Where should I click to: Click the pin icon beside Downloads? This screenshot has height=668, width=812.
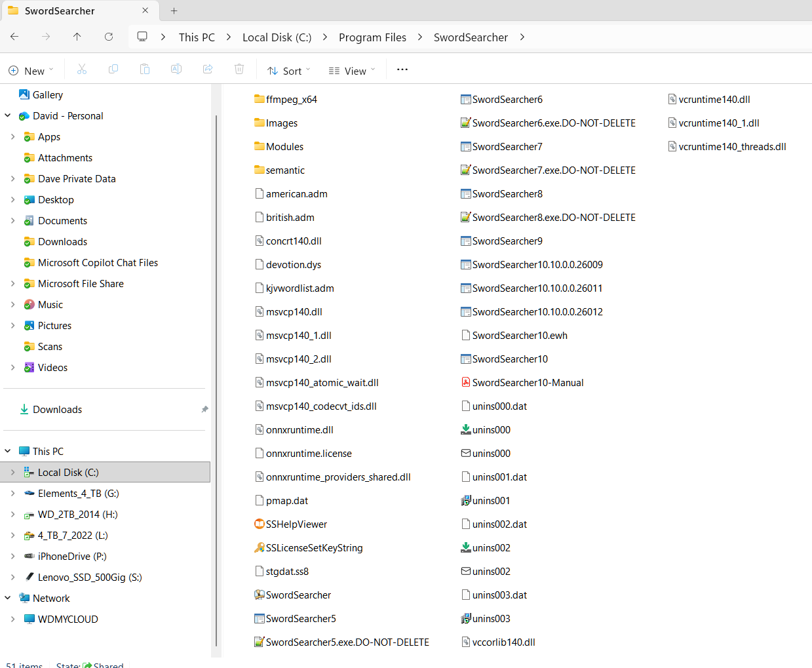point(204,409)
